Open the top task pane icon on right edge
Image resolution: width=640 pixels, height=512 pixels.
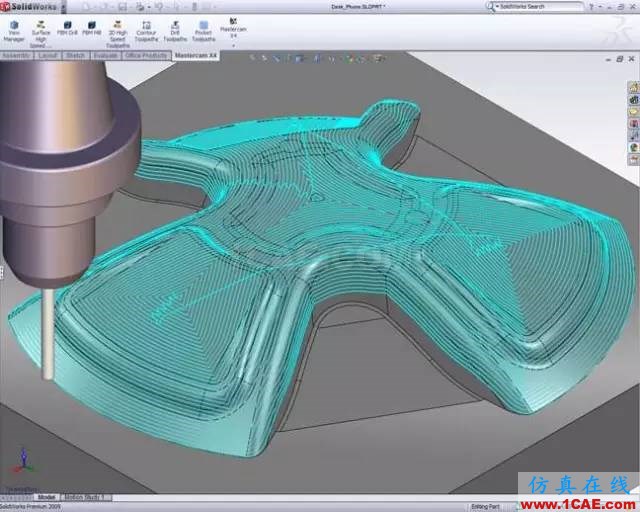pos(633,86)
